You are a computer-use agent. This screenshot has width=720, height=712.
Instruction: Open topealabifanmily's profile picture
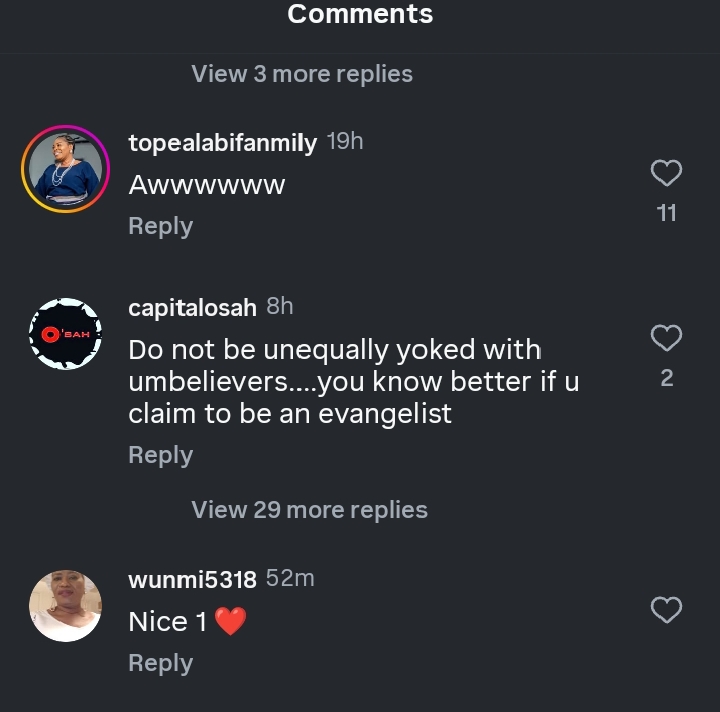(x=65, y=168)
